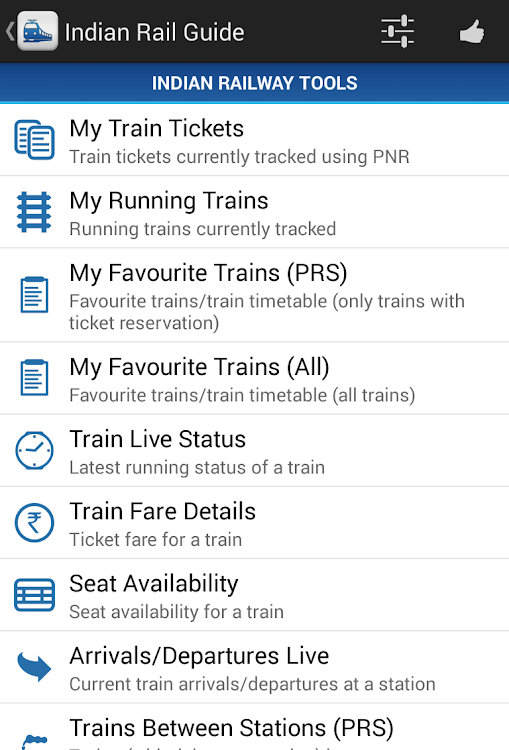Tap the clipboard icon for Favourite Trains (All)
The height and width of the screenshot is (750, 509).
[34, 378]
